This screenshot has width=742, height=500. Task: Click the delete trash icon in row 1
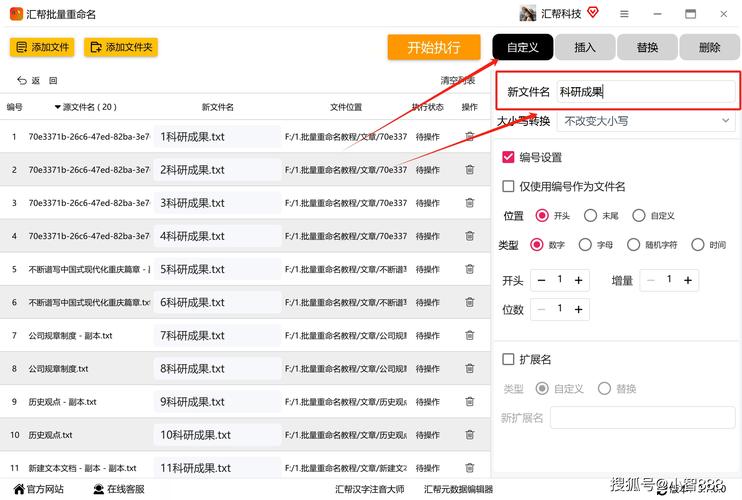[x=470, y=137]
